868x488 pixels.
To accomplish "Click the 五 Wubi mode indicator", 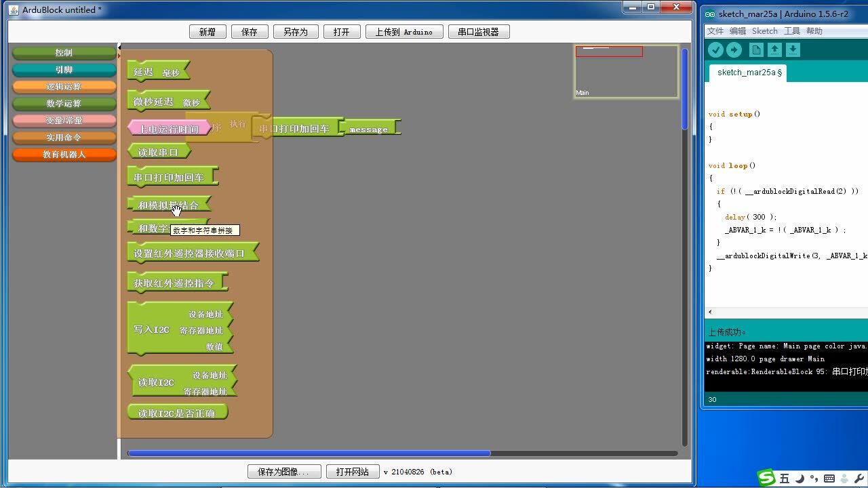I will point(785,479).
